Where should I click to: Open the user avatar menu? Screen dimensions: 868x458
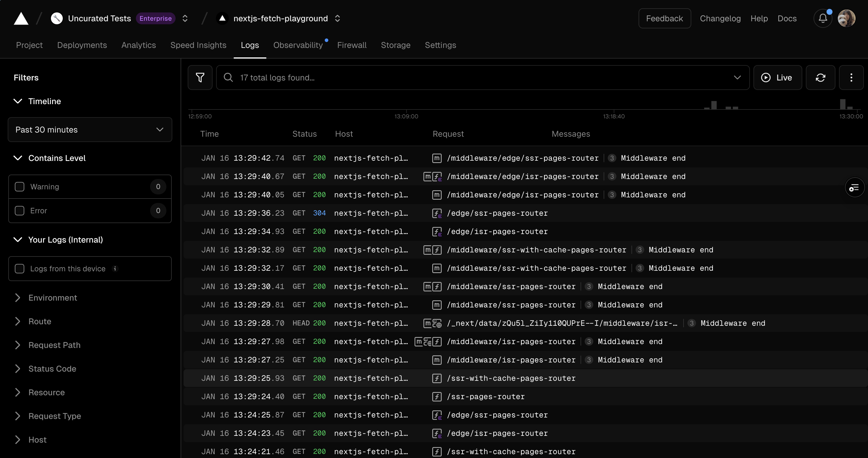(x=846, y=19)
